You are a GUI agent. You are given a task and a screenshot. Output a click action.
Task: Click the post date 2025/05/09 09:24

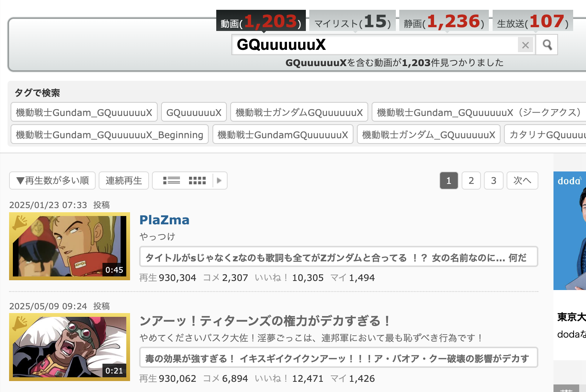[x=48, y=306]
